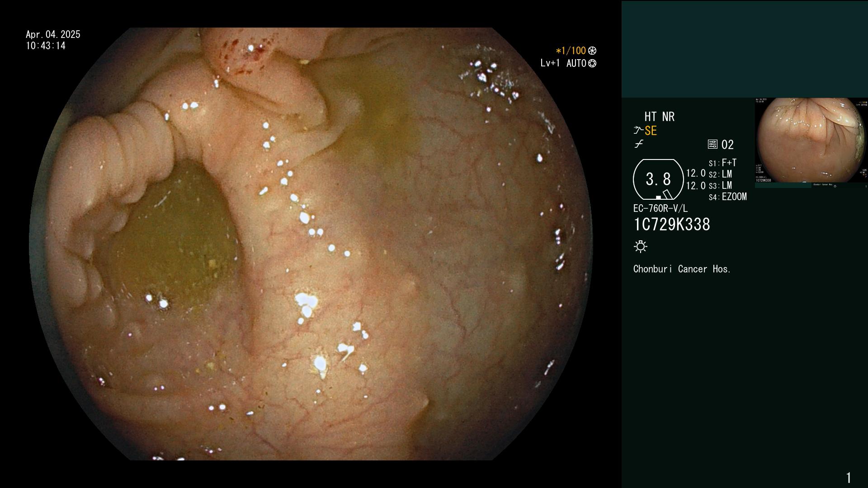Click the Apr.04.2025 date text
The width and height of the screenshot is (868, 488).
(x=53, y=34)
